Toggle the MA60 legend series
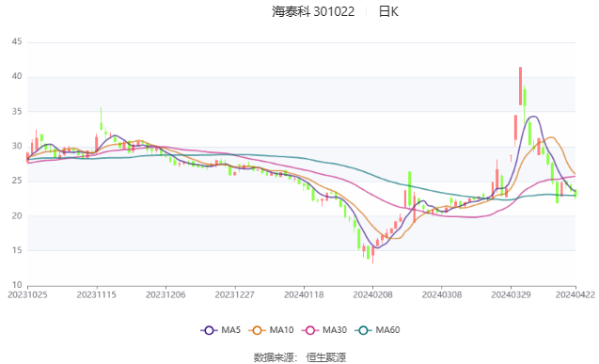The height and width of the screenshot is (364, 599). 377,330
